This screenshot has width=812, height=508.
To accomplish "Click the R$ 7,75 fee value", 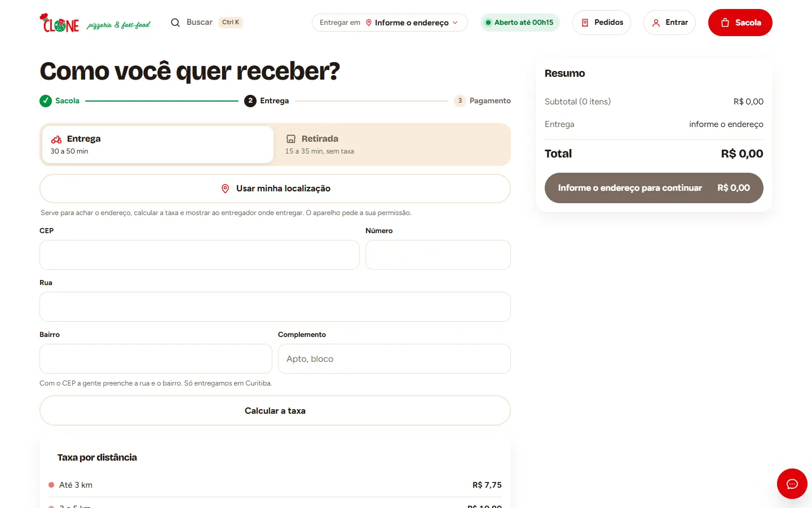I will 487,485.
